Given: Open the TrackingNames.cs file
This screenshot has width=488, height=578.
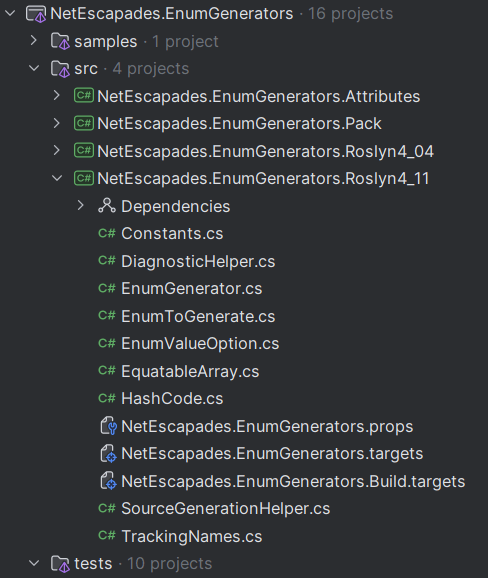Looking at the screenshot, I should (x=192, y=536).
